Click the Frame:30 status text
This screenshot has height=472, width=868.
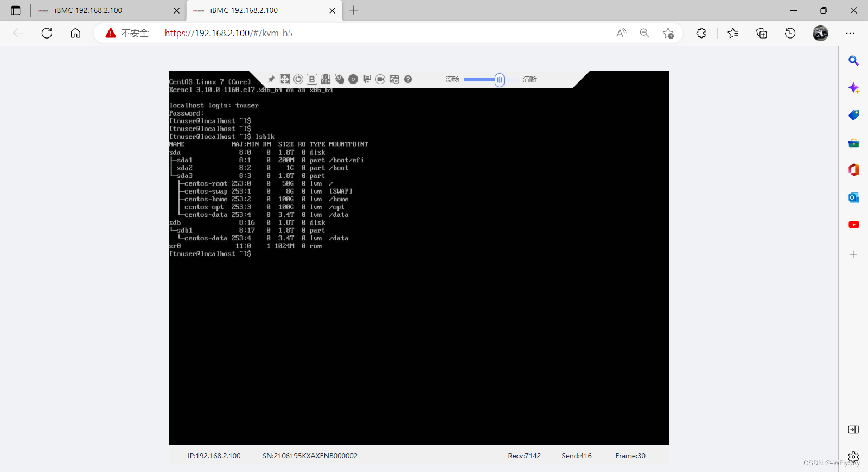coord(630,456)
